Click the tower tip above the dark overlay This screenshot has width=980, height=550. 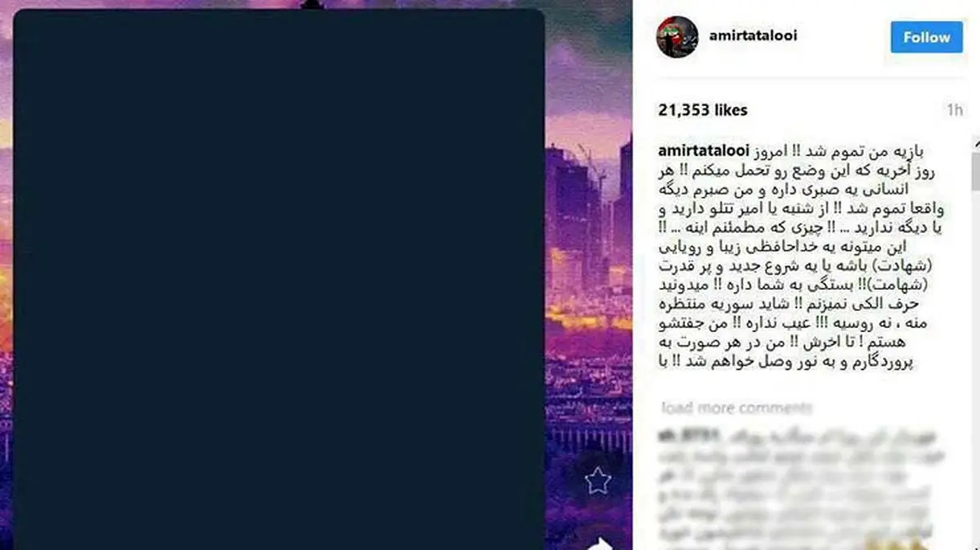click(309, 4)
